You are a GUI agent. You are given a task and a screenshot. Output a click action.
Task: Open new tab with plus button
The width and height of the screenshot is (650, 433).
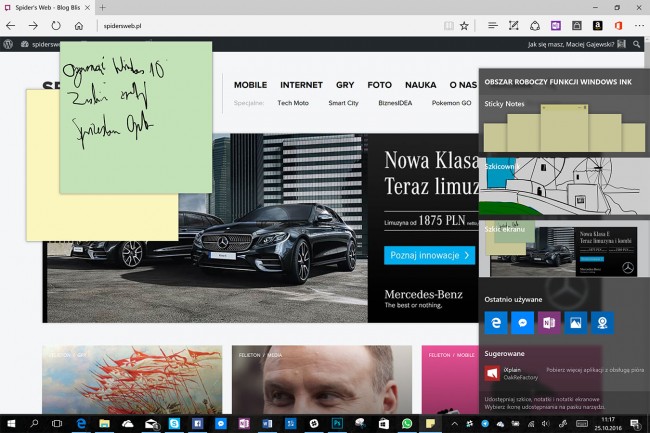pos(102,7)
